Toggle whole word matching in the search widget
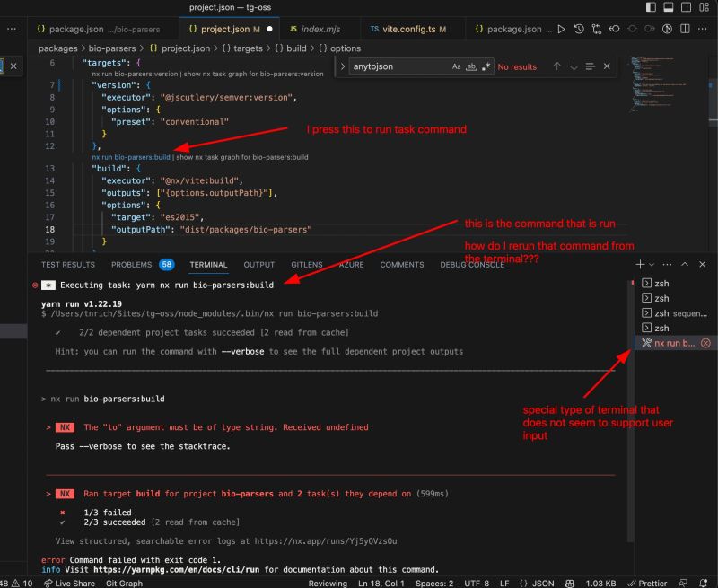The image size is (718, 588). click(x=471, y=66)
